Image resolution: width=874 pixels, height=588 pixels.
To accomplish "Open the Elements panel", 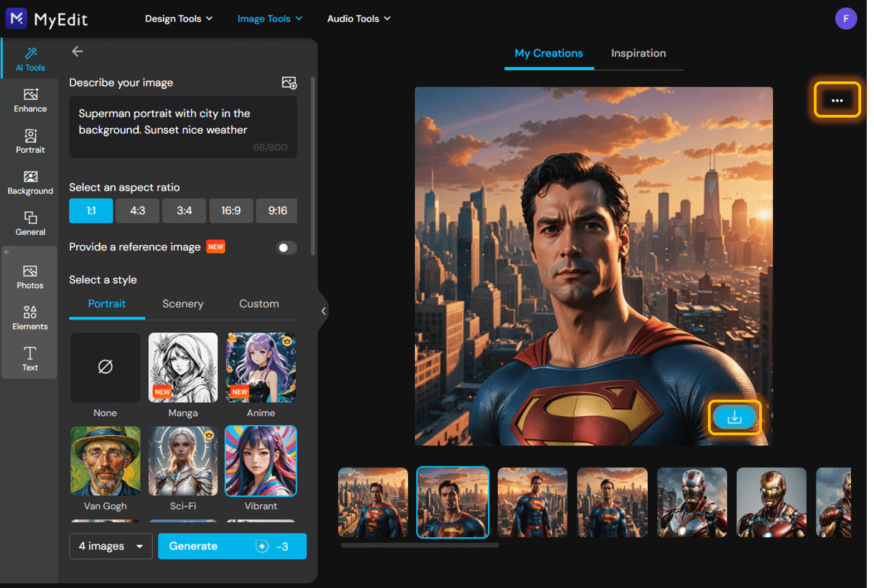I will click(30, 318).
